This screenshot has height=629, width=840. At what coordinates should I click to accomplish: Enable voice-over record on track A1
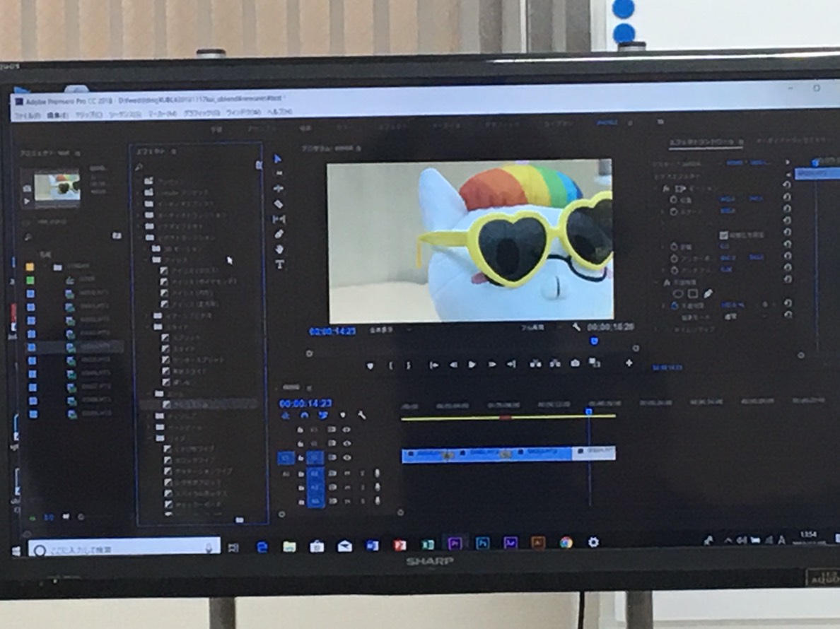coord(377,474)
